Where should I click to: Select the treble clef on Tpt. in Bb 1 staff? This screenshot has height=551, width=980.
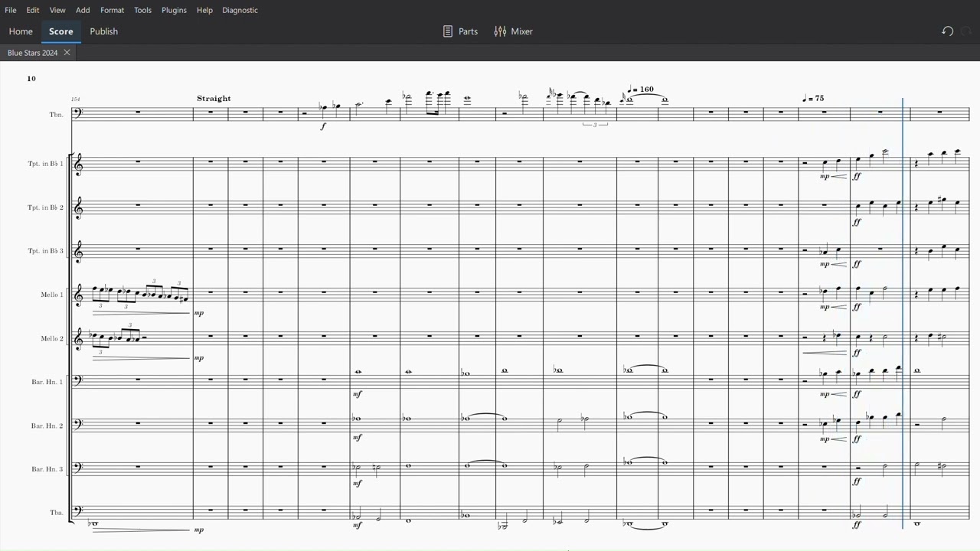(78, 164)
